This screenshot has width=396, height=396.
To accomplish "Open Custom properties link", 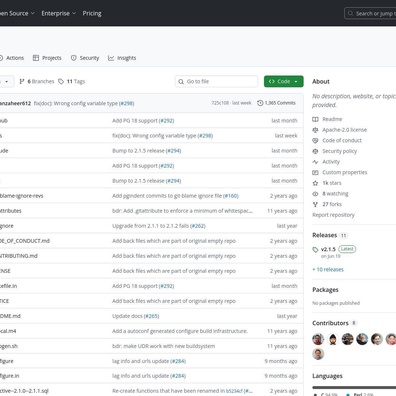I will click(x=345, y=172).
